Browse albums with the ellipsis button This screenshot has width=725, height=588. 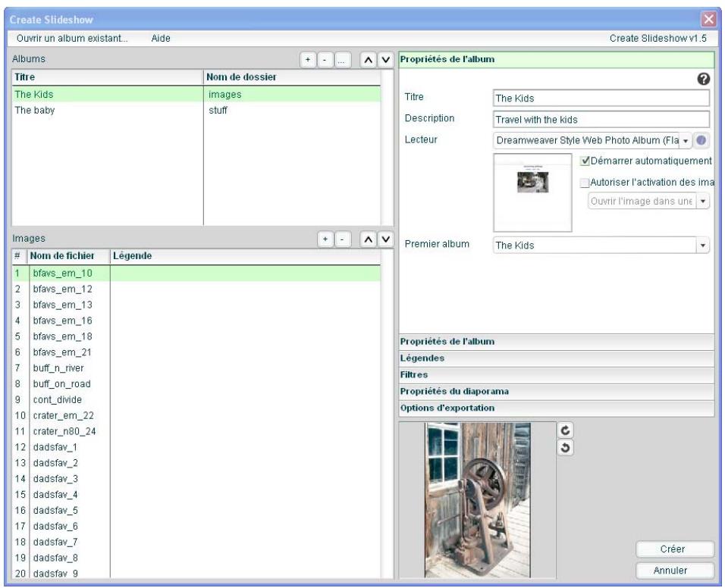click(x=342, y=60)
